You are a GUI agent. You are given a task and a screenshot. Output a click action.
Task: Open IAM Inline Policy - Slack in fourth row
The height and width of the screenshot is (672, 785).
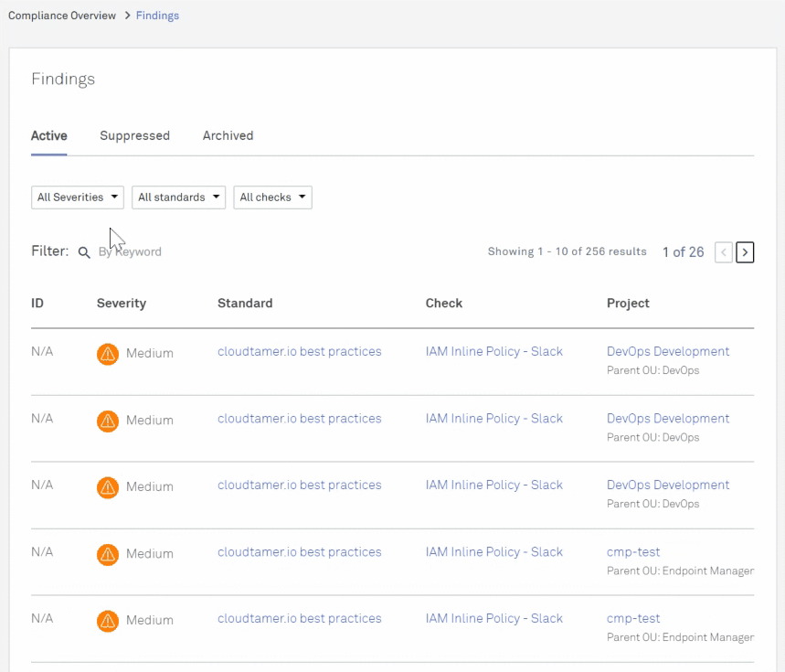(494, 552)
